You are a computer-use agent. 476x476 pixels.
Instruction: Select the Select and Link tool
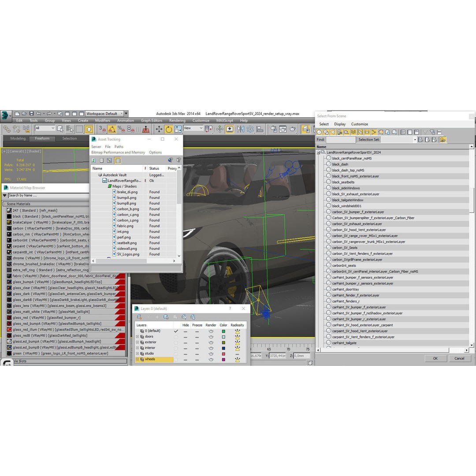7,129
